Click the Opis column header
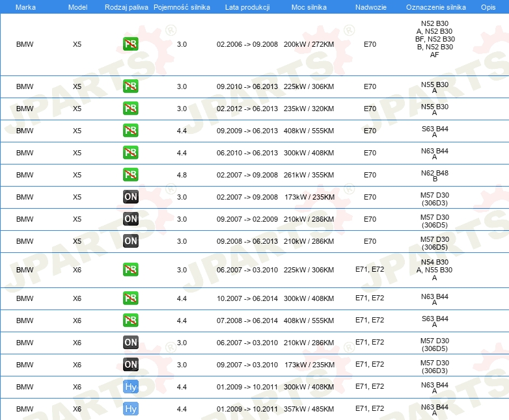 click(x=488, y=7)
